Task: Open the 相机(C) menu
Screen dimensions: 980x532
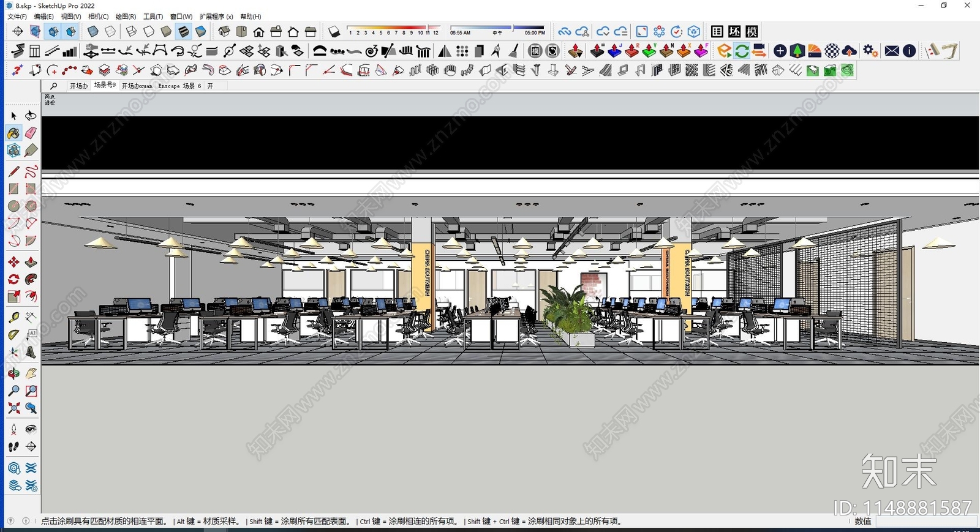Action: 99,17
